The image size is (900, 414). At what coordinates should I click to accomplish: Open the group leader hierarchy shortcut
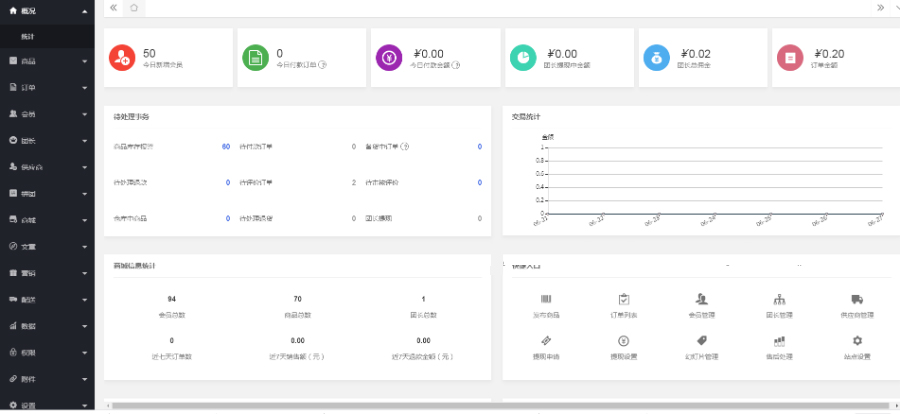pos(779,300)
